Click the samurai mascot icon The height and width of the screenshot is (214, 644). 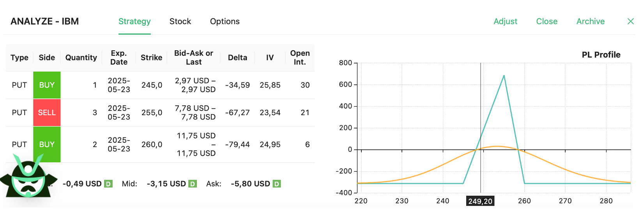tap(28, 177)
